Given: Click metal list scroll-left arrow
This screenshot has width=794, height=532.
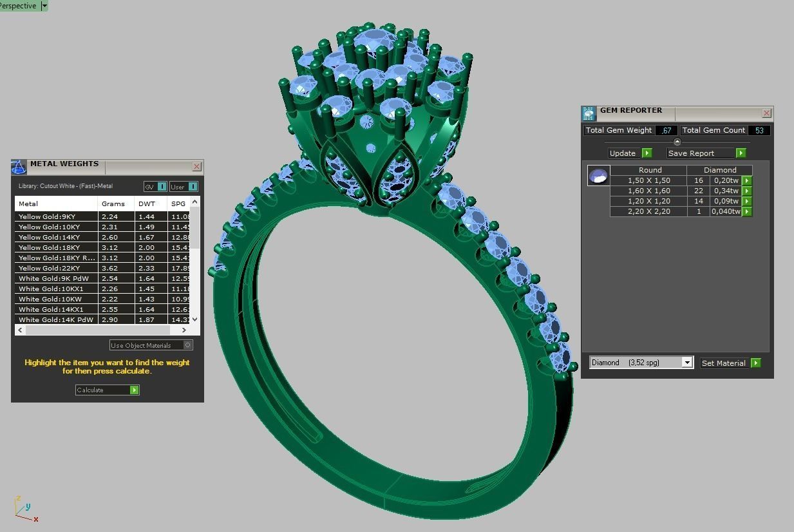Looking at the screenshot, I should click(21, 330).
